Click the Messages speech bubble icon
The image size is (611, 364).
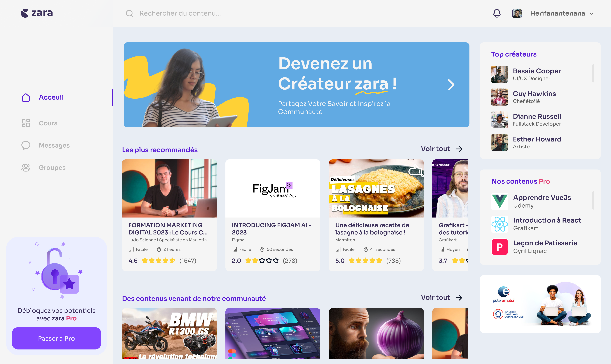coord(26,145)
